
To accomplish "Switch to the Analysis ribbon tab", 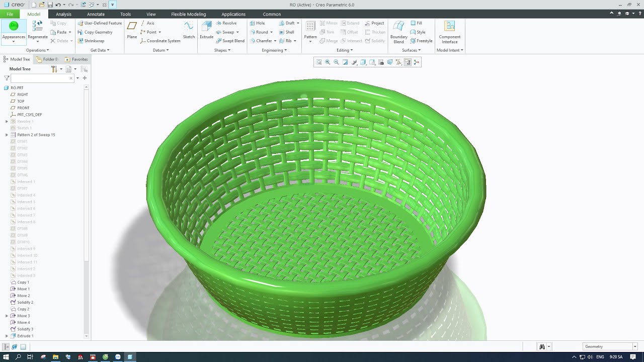I will (63, 14).
